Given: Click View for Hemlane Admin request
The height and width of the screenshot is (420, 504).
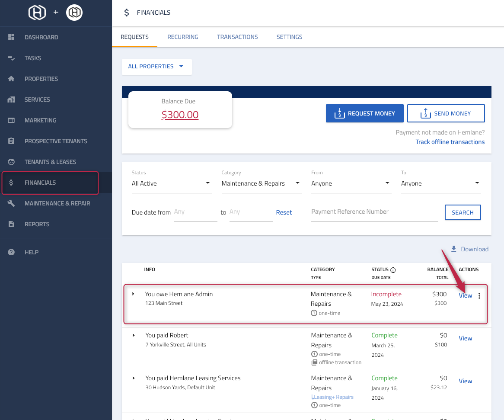Looking at the screenshot, I should click(x=465, y=295).
